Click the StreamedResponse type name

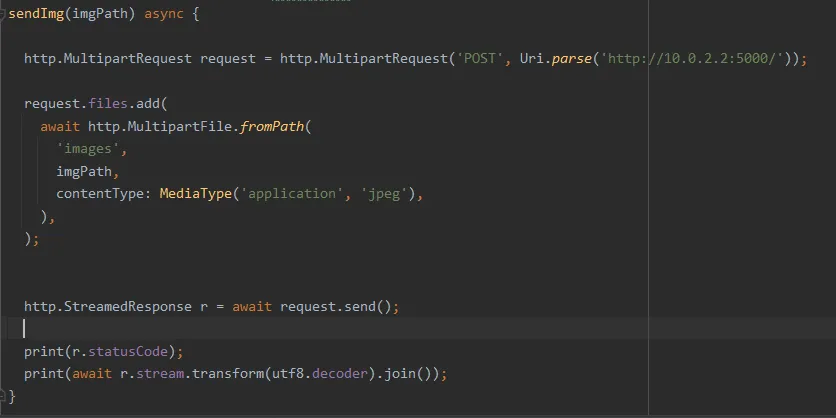128,307
